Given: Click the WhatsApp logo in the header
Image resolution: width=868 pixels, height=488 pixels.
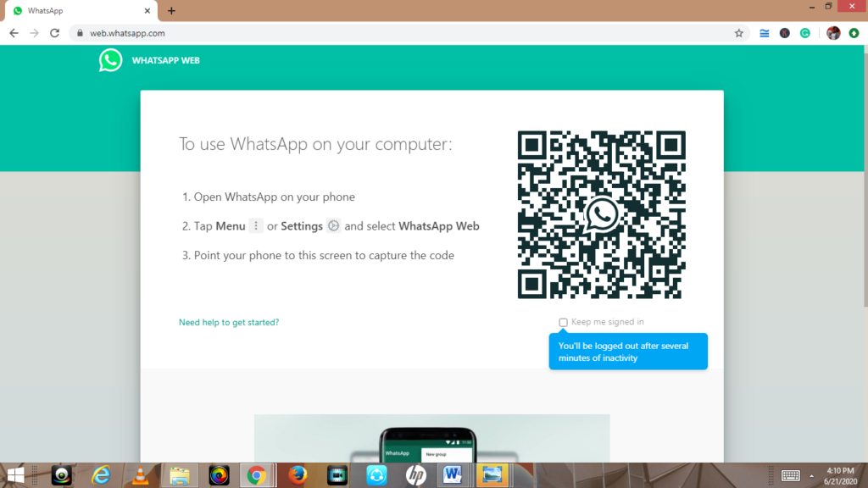Looking at the screenshot, I should (111, 60).
